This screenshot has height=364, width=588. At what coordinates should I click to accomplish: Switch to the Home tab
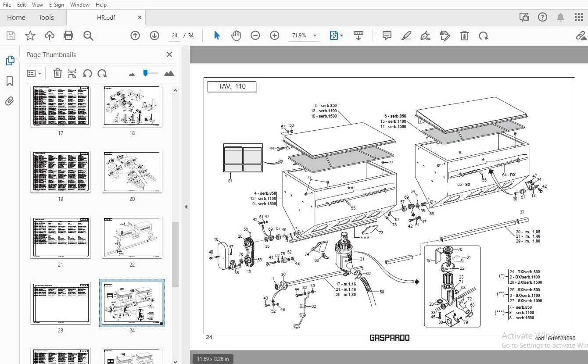[x=16, y=18]
